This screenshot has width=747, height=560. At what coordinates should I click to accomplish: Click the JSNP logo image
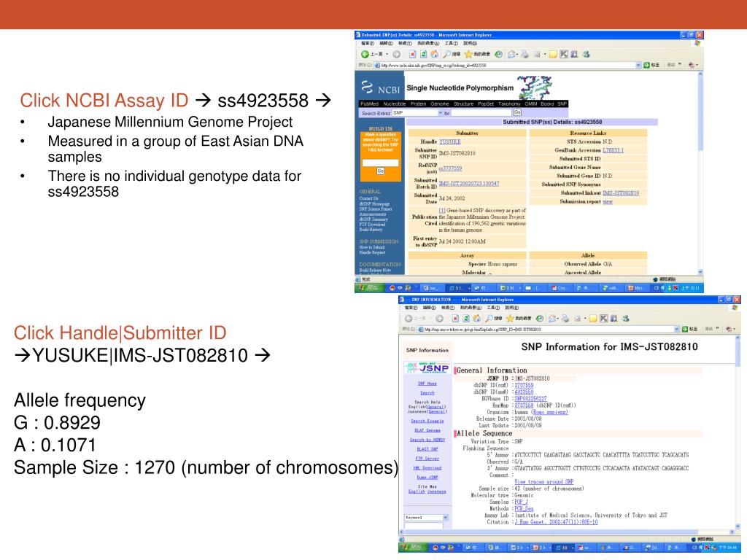[427, 367]
